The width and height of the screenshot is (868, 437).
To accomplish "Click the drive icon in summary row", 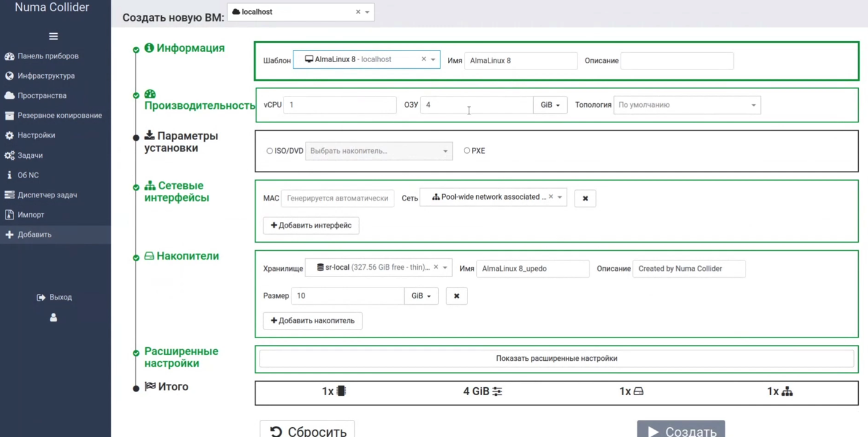I will coord(639,392).
